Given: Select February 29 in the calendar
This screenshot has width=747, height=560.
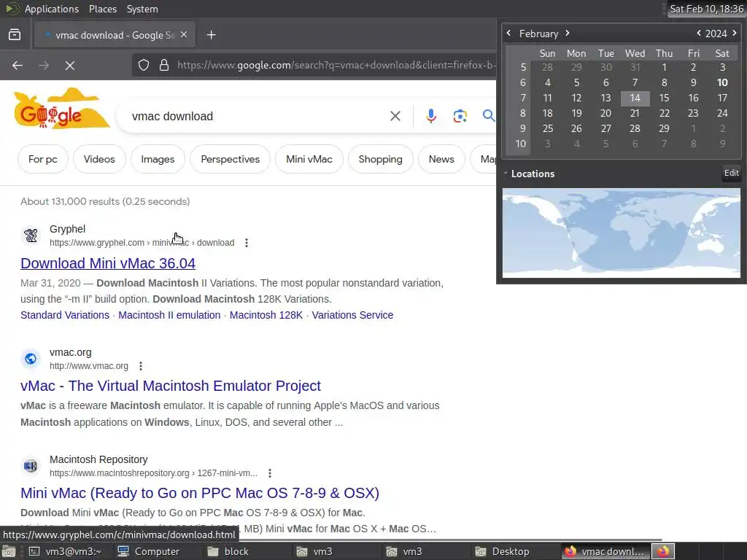Looking at the screenshot, I should 664,128.
